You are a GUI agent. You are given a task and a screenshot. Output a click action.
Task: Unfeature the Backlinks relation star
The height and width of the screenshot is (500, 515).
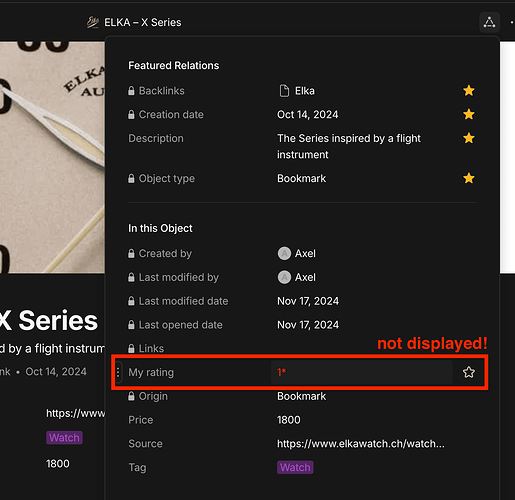[x=469, y=90]
